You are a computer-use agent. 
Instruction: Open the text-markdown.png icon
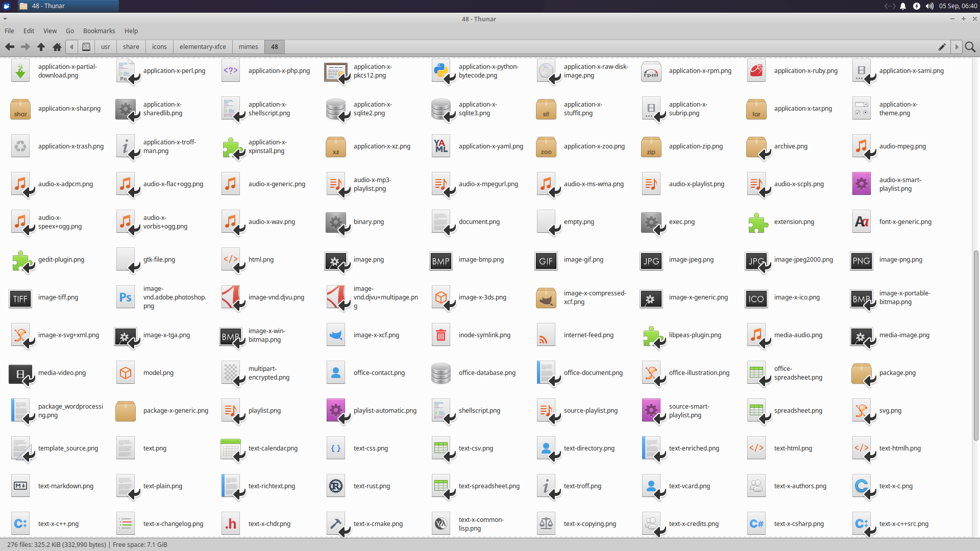(x=20, y=486)
